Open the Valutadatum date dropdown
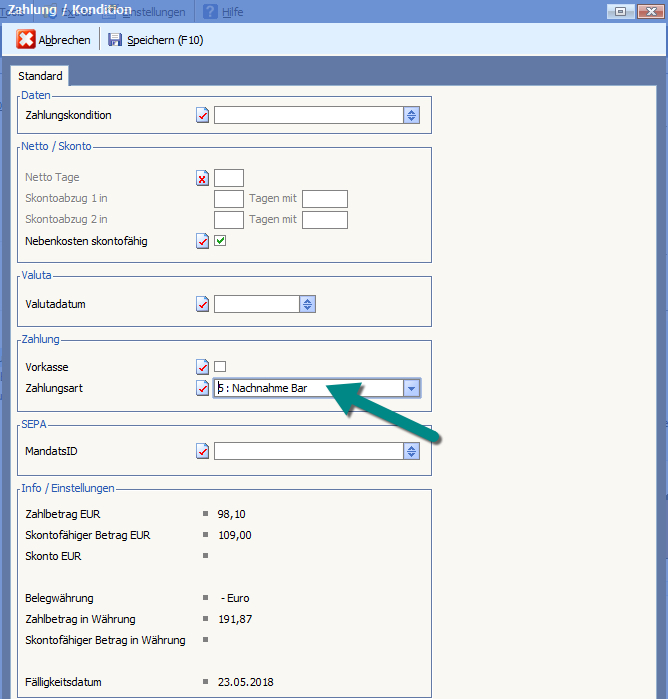 [307, 304]
